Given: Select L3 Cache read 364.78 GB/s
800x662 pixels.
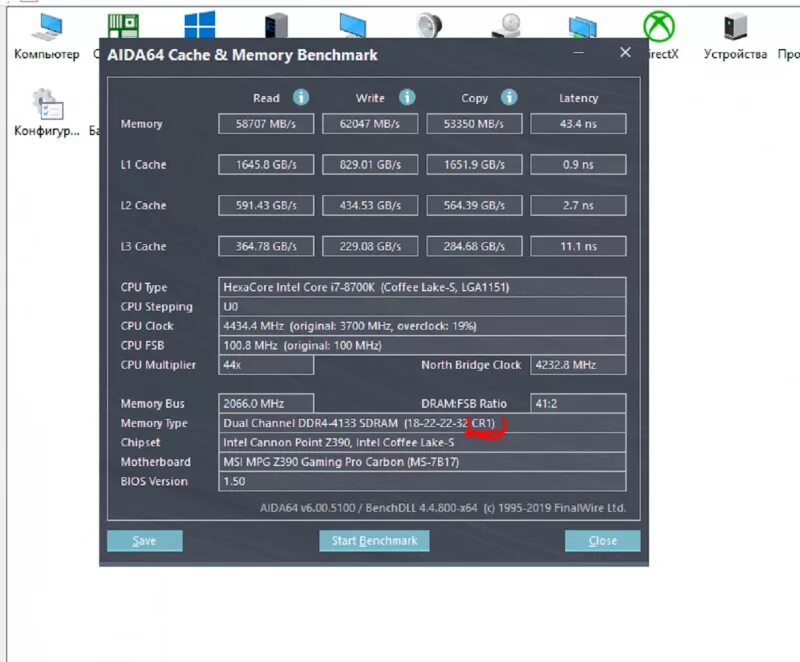Looking at the screenshot, I should pyautogui.click(x=266, y=246).
